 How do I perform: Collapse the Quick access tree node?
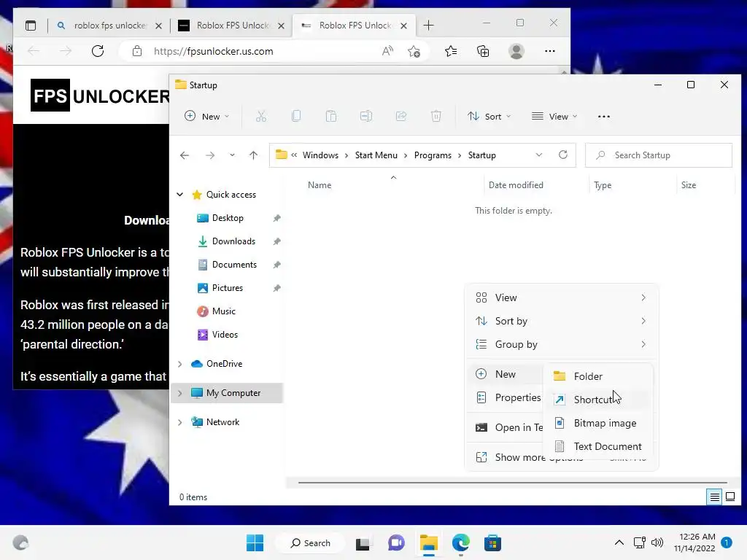click(179, 194)
